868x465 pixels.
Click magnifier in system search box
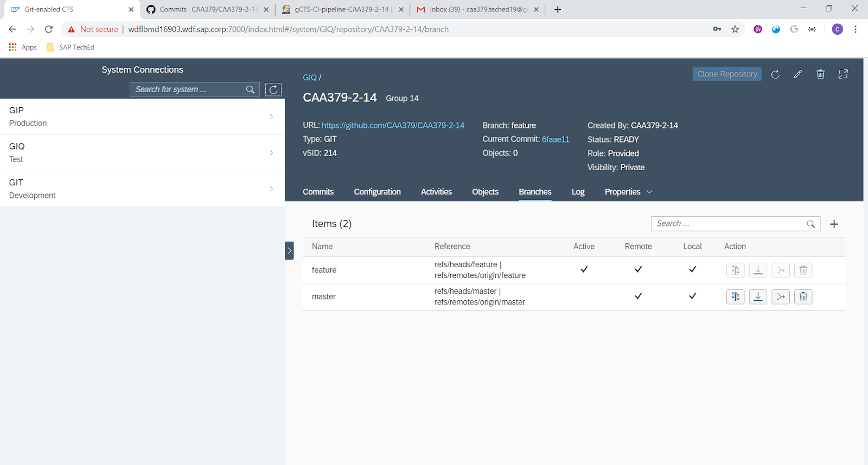pos(250,89)
